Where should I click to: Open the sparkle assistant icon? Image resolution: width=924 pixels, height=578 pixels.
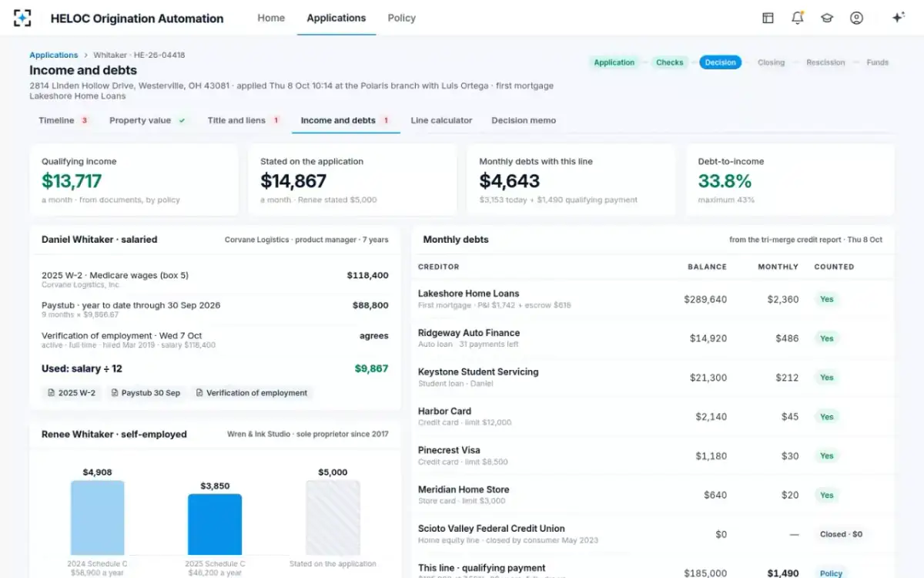coord(898,18)
